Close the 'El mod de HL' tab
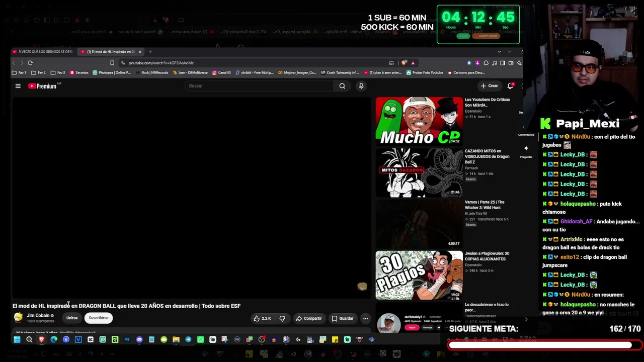This screenshot has height=362, width=644. point(140,52)
